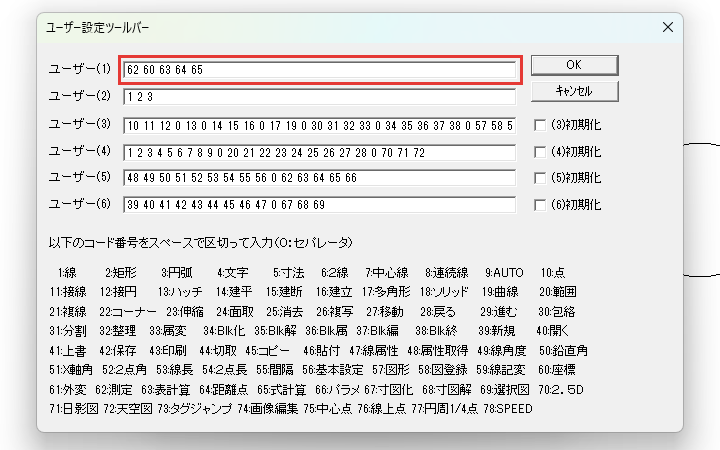Click the code text 7:中心線
The width and height of the screenshot is (720, 450).
(x=387, y=273)
